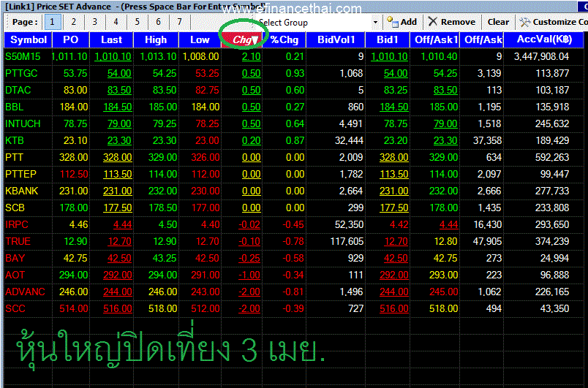Switch to page 2
Image resolution: width=588 pixels, height=388 pixels.
(x=73, y=22)
